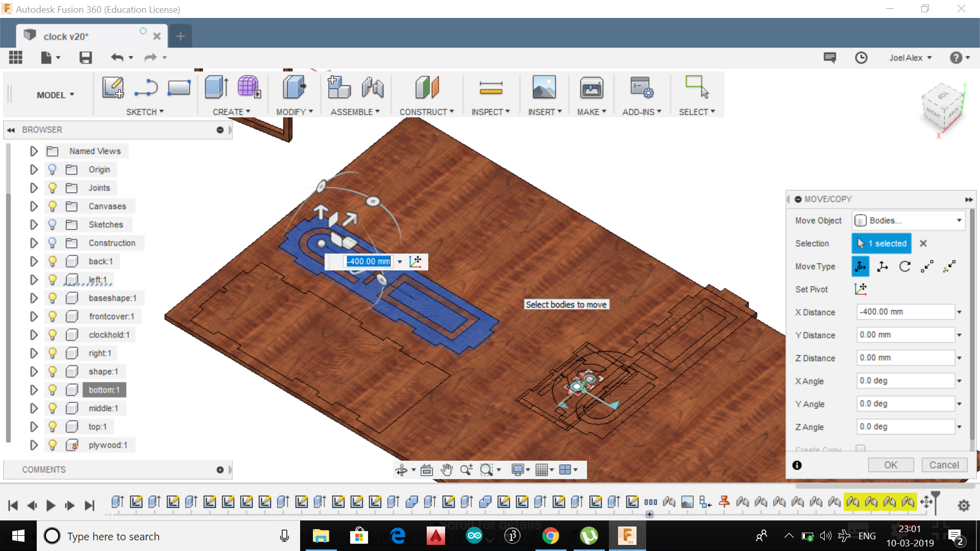Toggle visibility bulb for Sketches folder
The width and height of the screenshot is (980, 551).
click(x=52, y=224)
